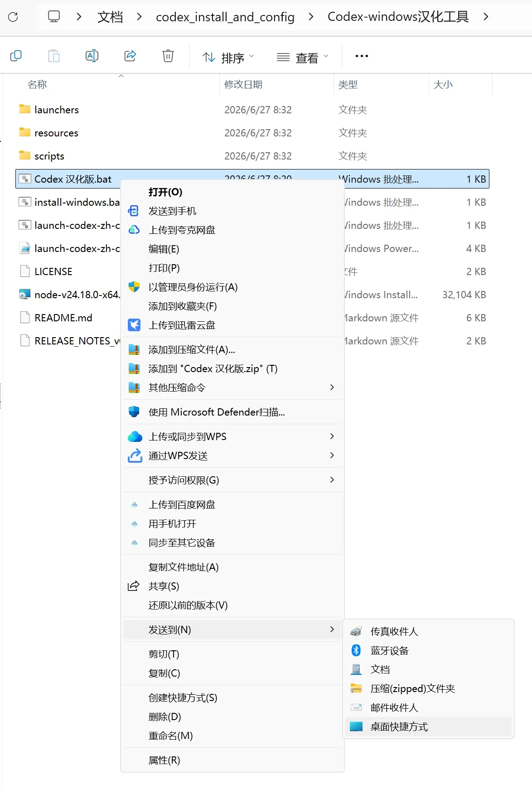Image resolution: width=532 pixels, height=789 pixels.
Task: Click the codex_install_and_config breadcrumb segment
Action: [x=225, y=17]
